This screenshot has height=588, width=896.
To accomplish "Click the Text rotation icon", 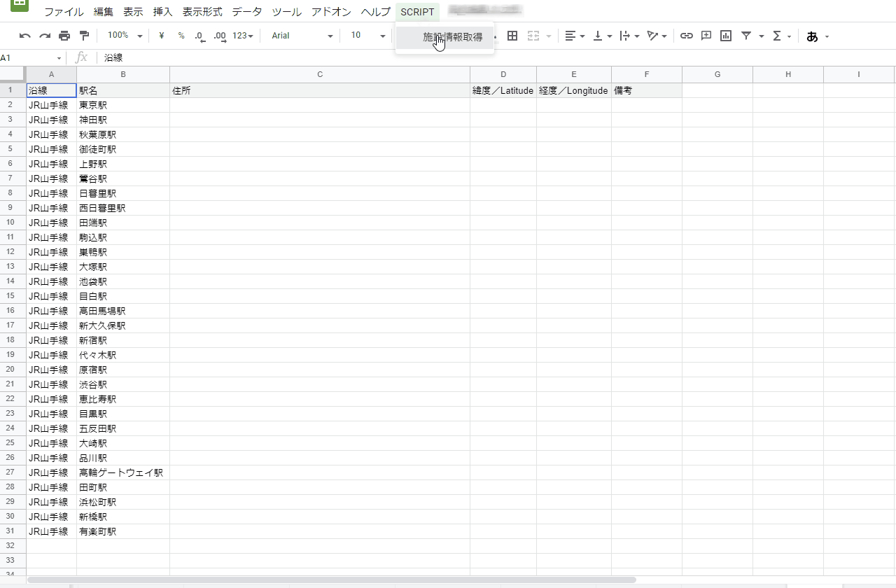I will 652,36.
